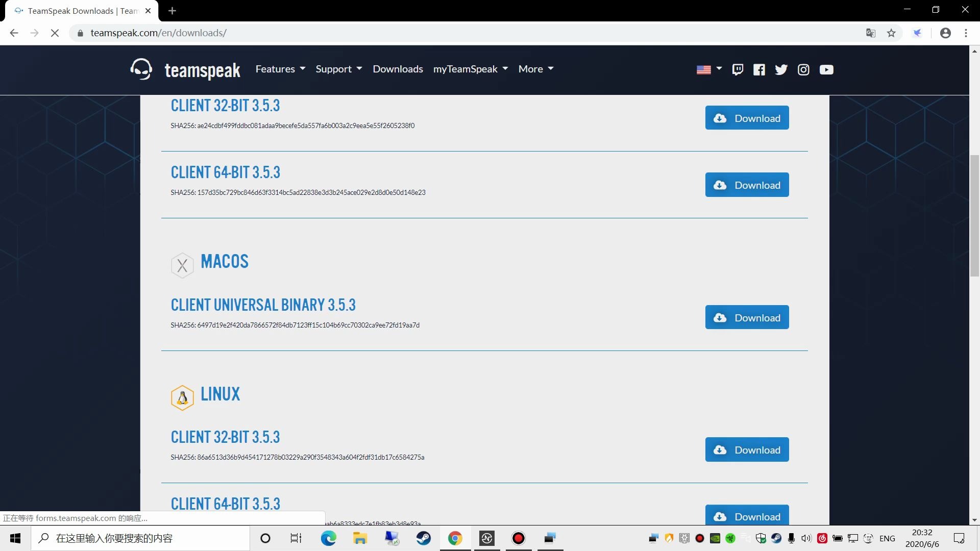Expand the Features dropdown menu
This screenshot has height=551, width=980.
pos(280,69)
